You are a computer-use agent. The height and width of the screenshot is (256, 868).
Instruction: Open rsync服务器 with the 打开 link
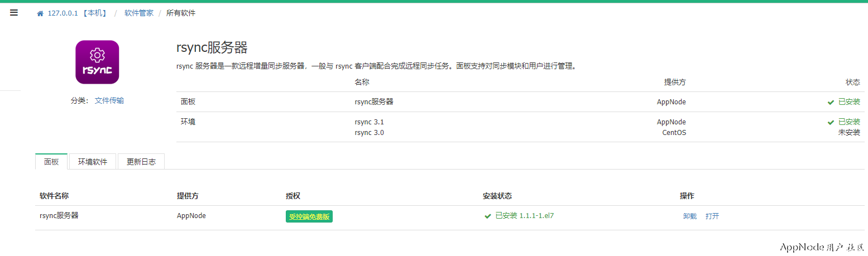[712, 216]
